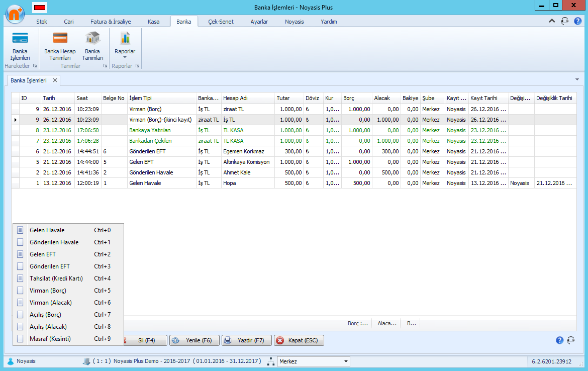Click the Yazdır (F7) print button
The width and height of the screenshot is (588, 371).
(246, 340)
